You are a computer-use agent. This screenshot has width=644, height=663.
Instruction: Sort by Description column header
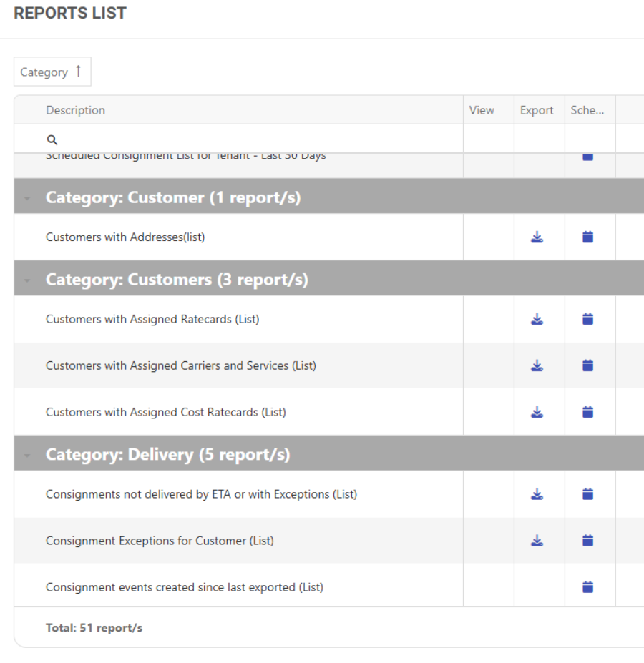coord(75,110)
